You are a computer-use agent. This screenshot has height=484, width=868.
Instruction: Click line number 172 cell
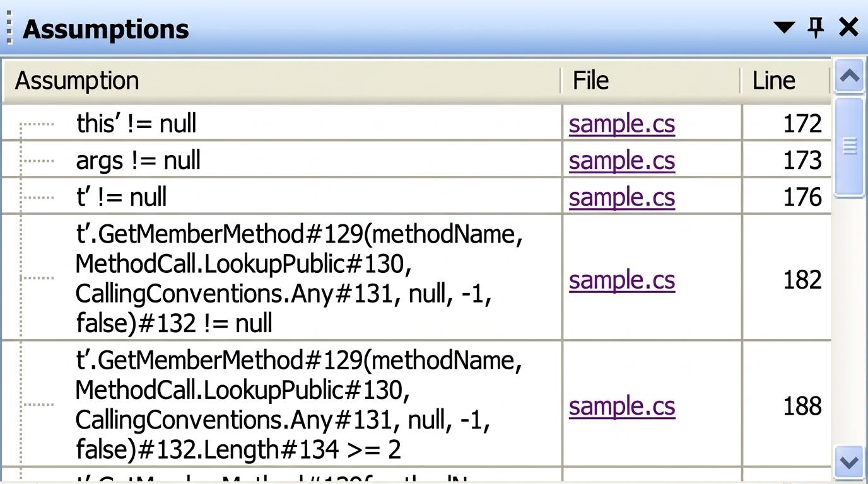(786, 123)
